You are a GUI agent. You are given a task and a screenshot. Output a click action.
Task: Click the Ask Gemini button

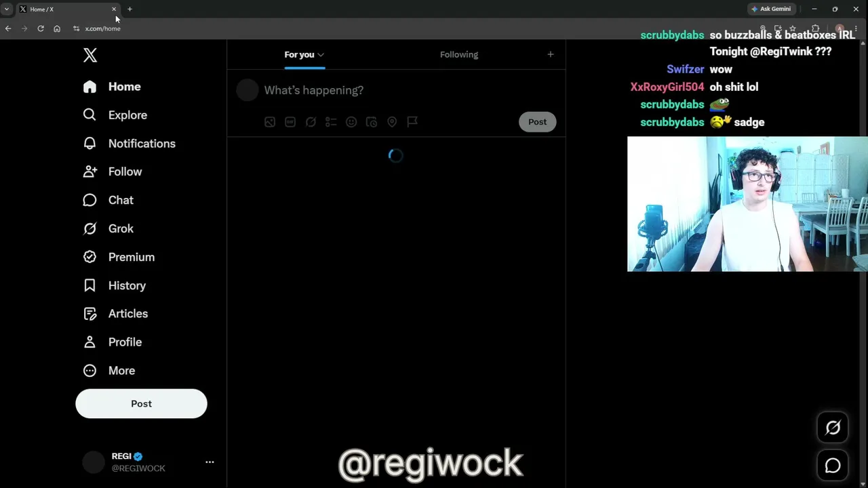point(771,9)
